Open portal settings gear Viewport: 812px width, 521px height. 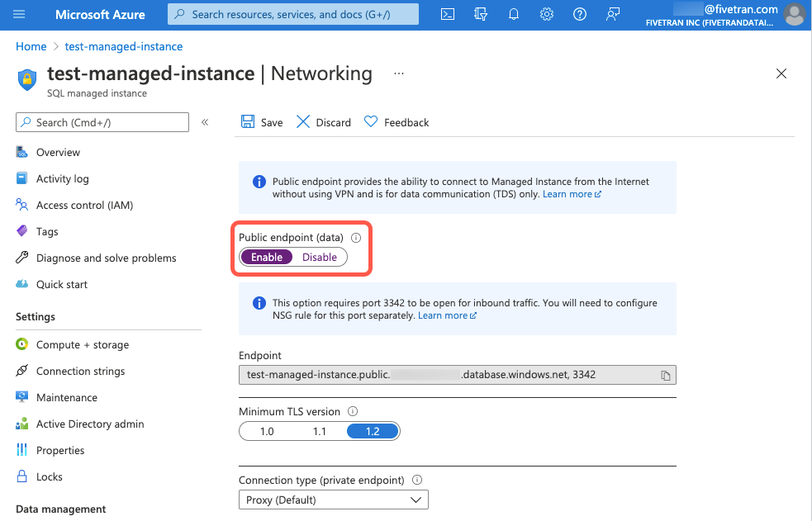click(x=547, y=14)
